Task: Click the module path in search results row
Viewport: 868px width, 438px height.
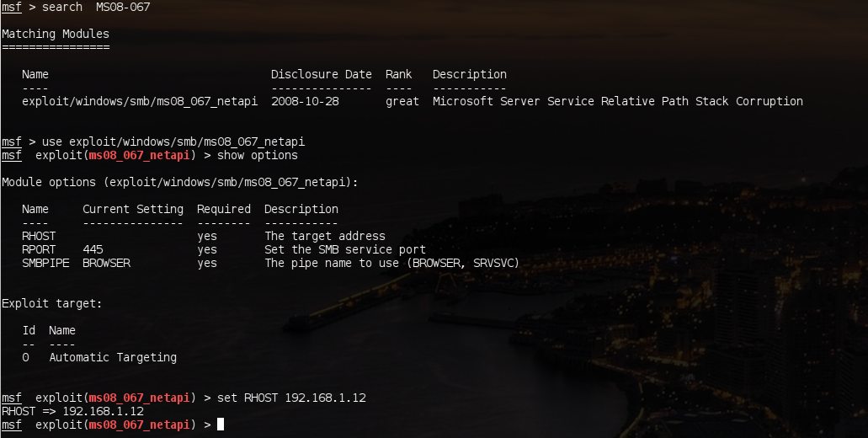Action: coord(140,101)
